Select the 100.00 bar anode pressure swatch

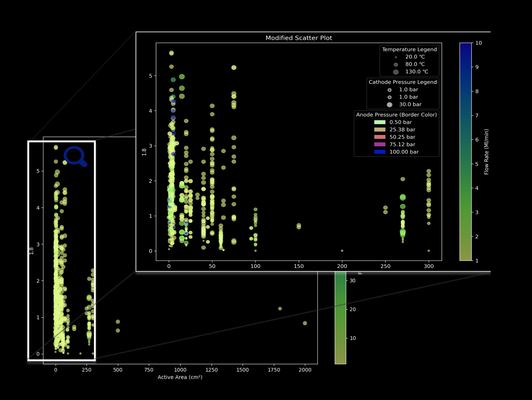click(380, 152)
